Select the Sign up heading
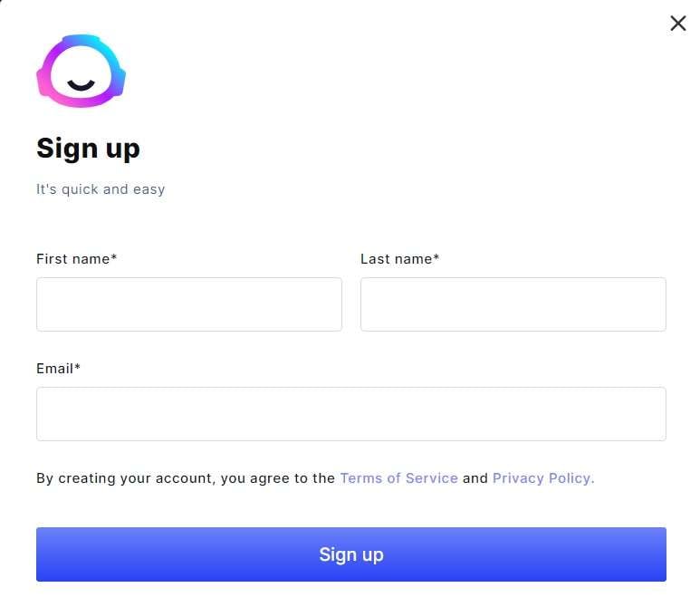This screenshot has height=607, width=700. [x=88, y=149]
